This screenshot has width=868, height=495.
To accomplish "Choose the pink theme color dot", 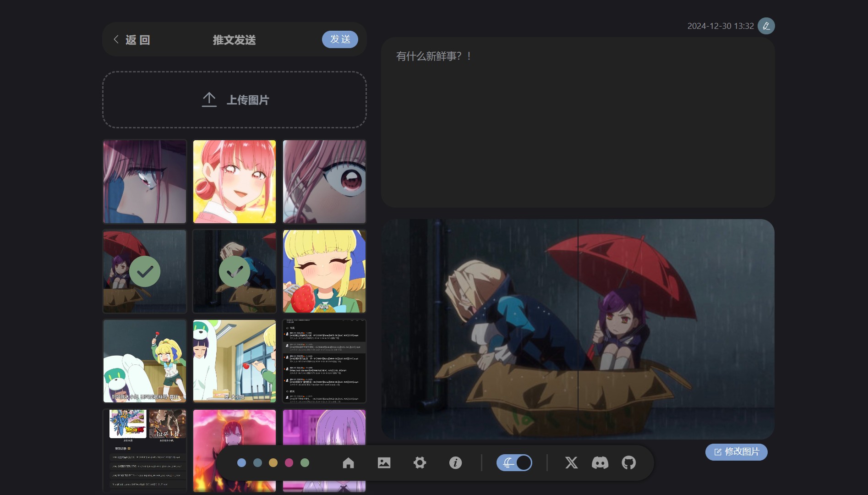I will coord(289,463).
